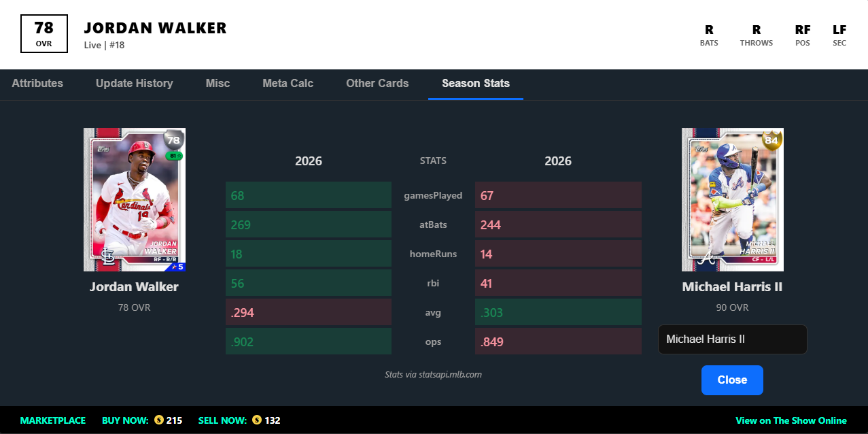Click the gold stubs icon beside Sell Now

coord(257,420)
